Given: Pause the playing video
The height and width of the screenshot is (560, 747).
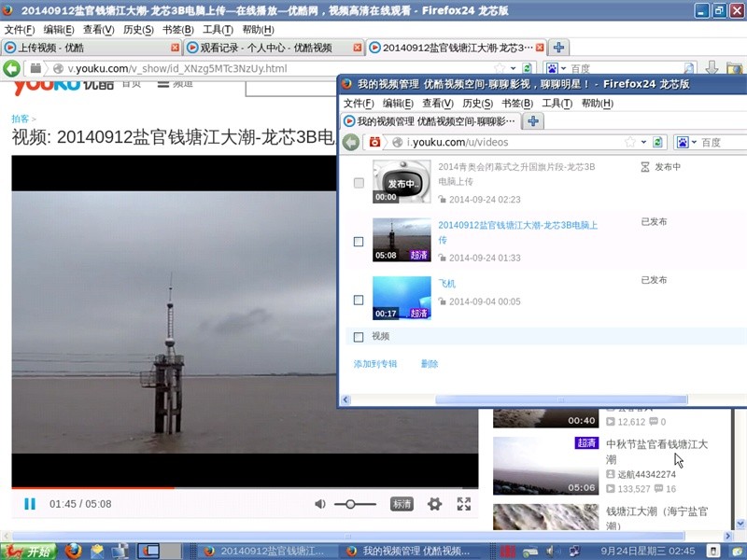Looking at the screenshot, I should (x=30, y=504).
